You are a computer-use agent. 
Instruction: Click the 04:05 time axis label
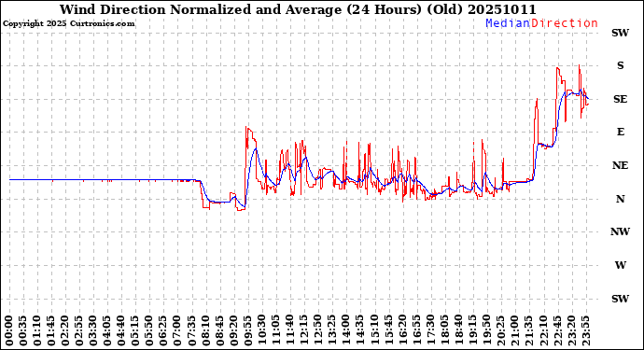click(107, 330)
